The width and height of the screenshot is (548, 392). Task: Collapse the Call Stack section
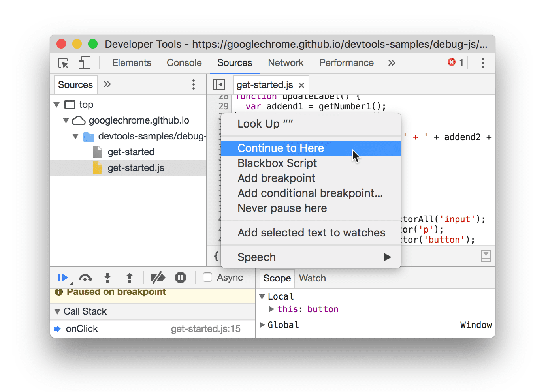coord(57,311)
